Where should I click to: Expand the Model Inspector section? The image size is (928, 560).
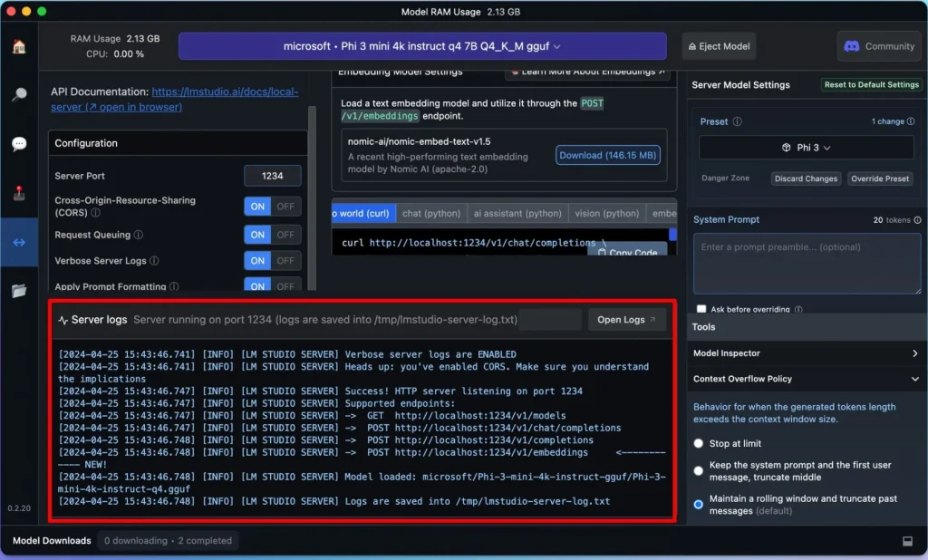pyautogui.click(x=806, y=353)
